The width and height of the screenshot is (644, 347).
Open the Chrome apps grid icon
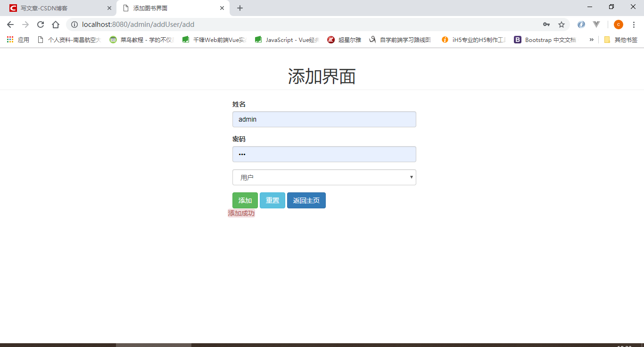[10, 40]
